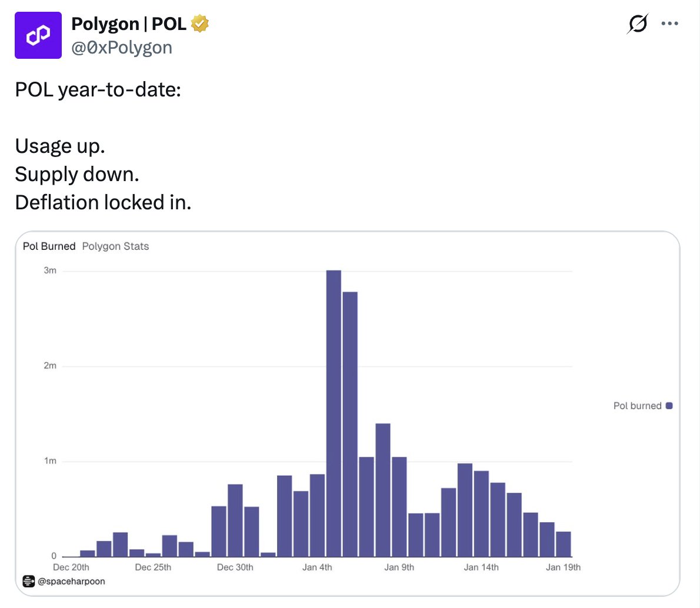The height and width of the screenshot is (608, 700).
Task: Click the Polygon purple profile avatar
Action: 38,35
